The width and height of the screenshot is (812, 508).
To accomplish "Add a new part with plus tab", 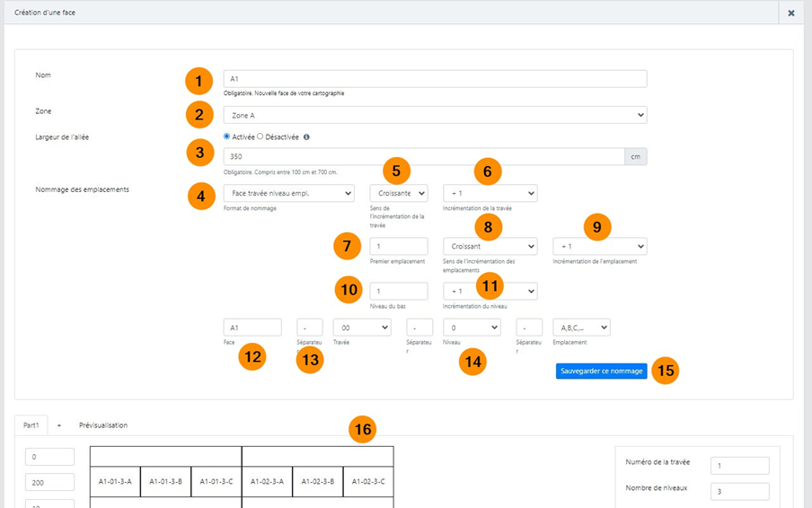I will 59,425.
